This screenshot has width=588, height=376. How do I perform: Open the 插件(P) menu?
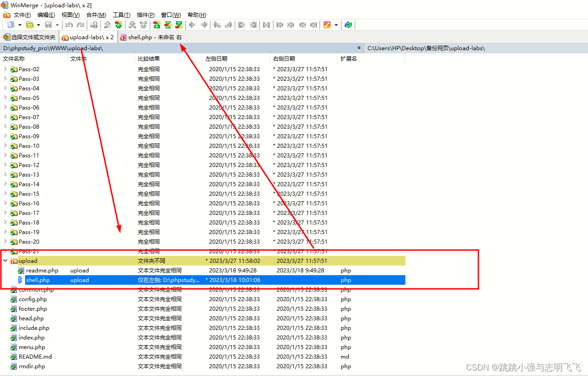coord(145,15)
